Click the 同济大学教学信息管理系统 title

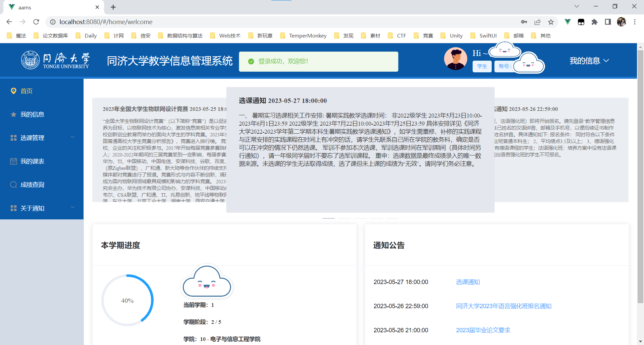(170, 61)
